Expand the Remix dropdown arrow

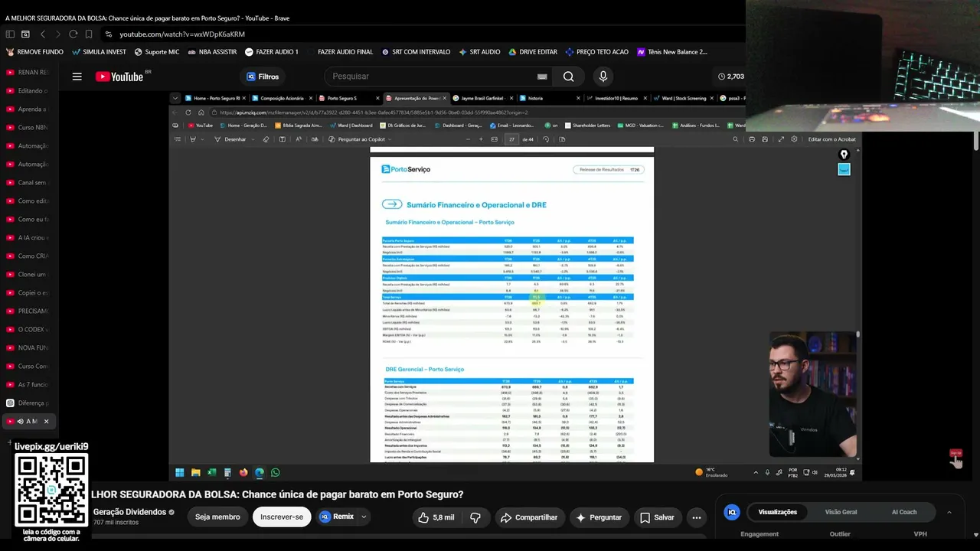coord(364,517)
